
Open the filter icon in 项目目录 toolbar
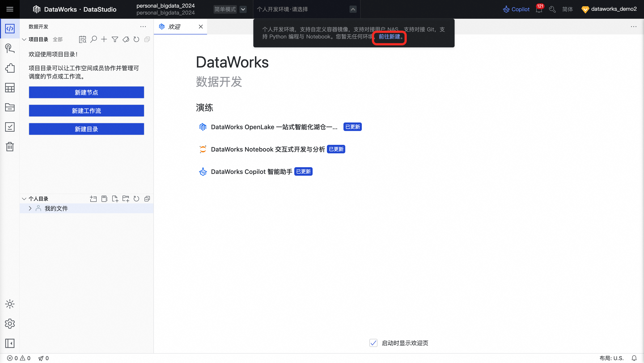(115, 39)
